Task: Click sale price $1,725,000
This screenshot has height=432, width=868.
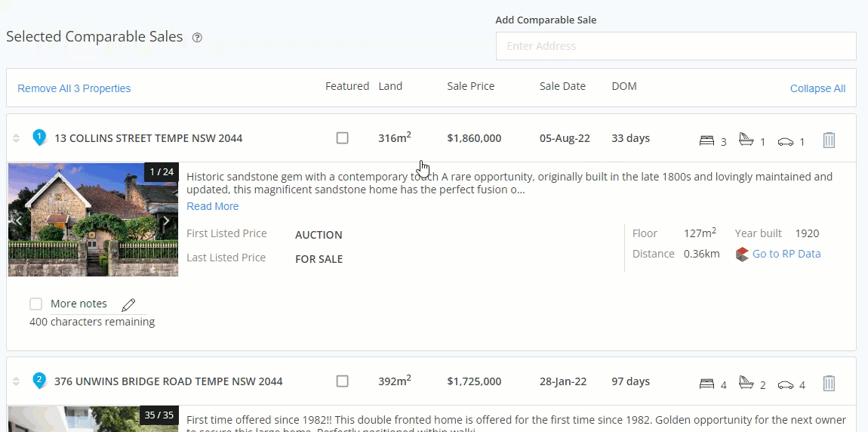Action: pyautogui.click(x=475, y=381)
